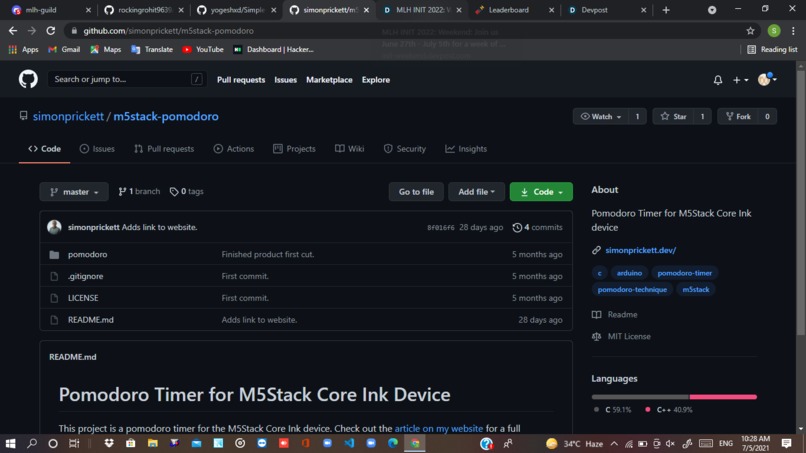Open new browser tab with plus
The height and width of the screenshot is (453, 806).
tap(666, 10)
